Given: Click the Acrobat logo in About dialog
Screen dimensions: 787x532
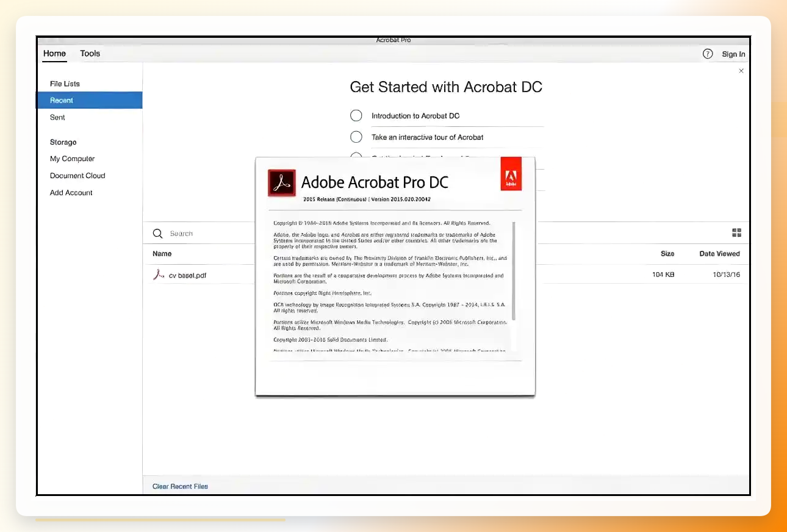Looking at the screenshot, I should click(x=282, y=183).
